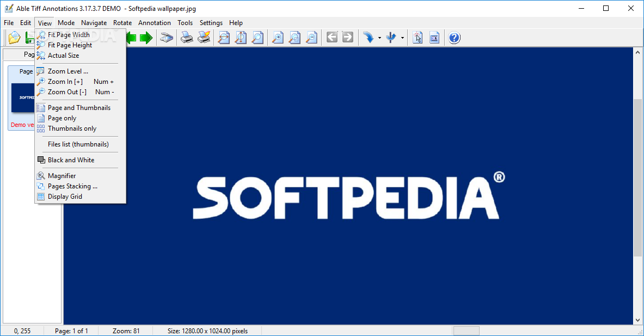Click toolbar Actual Size magnifier icon
This screenshot has height=336, width=644.
point(257,38)
